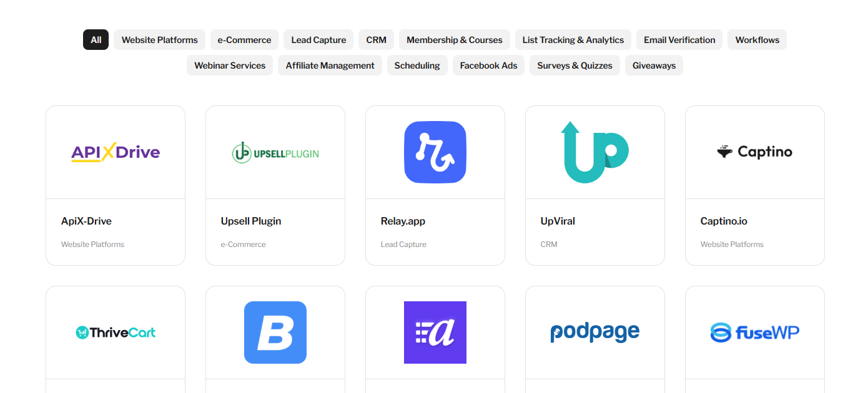Click the ApiX-Drive logo icon
Screen dimensions: 868x393
115,152
